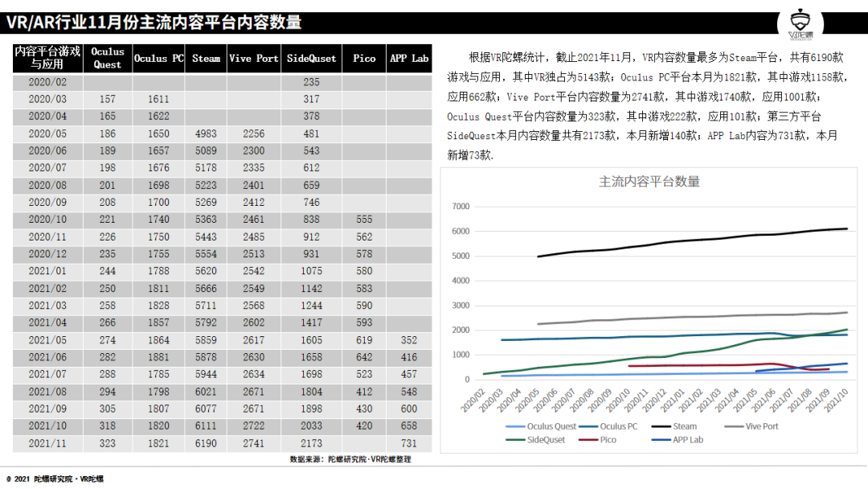Click the last paragraph line 新增73款

pyautogui.click(x=470, y=155)
